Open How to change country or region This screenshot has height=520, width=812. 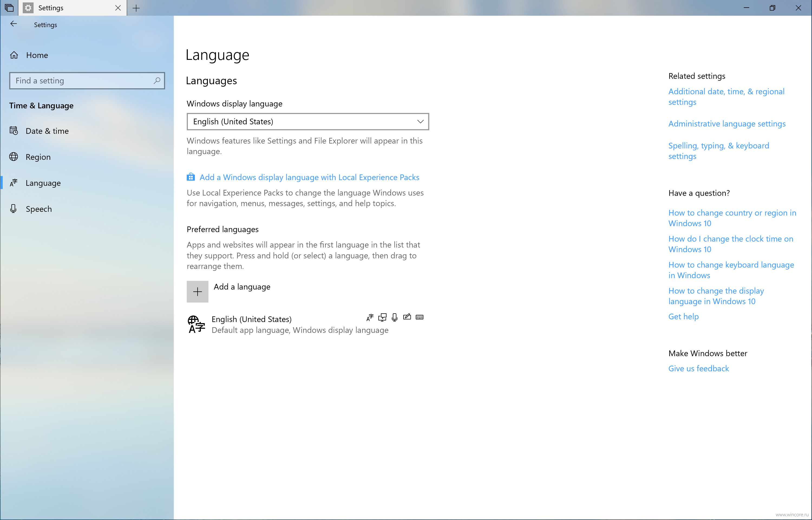pyautogui.click(x=732, y=218)
